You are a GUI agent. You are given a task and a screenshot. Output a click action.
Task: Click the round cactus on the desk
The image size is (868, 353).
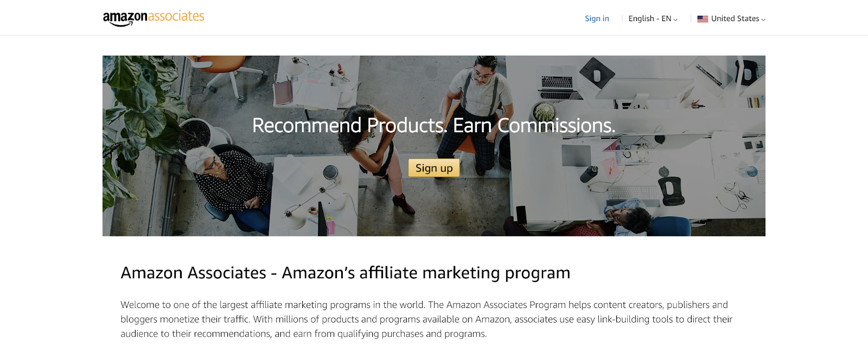point(544,112)
